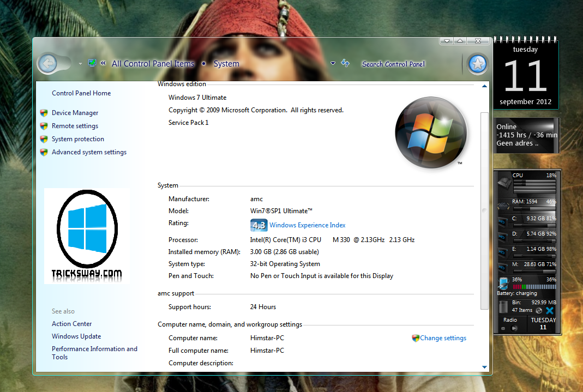
Task: Expand the hidden breadcrumb double chevron
Action: [103, 63]
